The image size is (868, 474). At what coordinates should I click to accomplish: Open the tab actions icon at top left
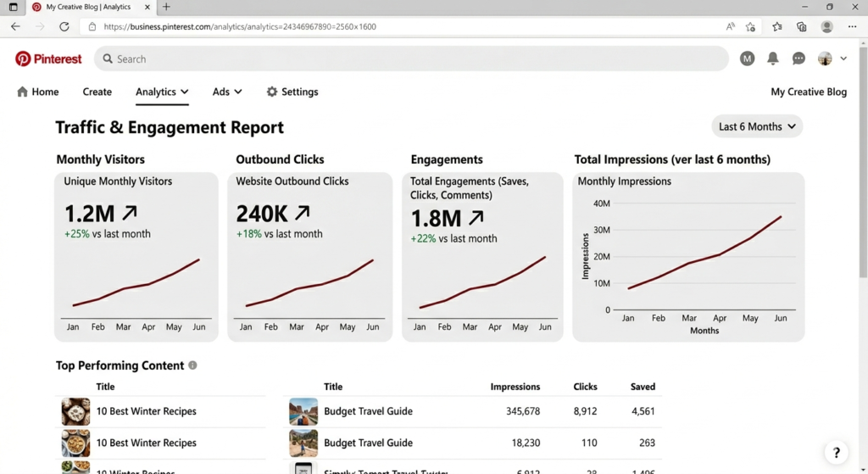point(14,7)
